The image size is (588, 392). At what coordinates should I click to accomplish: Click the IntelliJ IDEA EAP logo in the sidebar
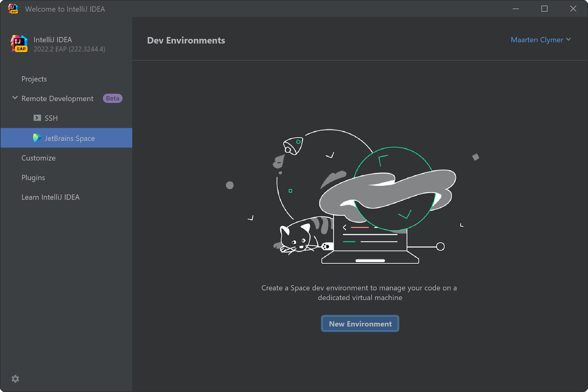(19, 44)
